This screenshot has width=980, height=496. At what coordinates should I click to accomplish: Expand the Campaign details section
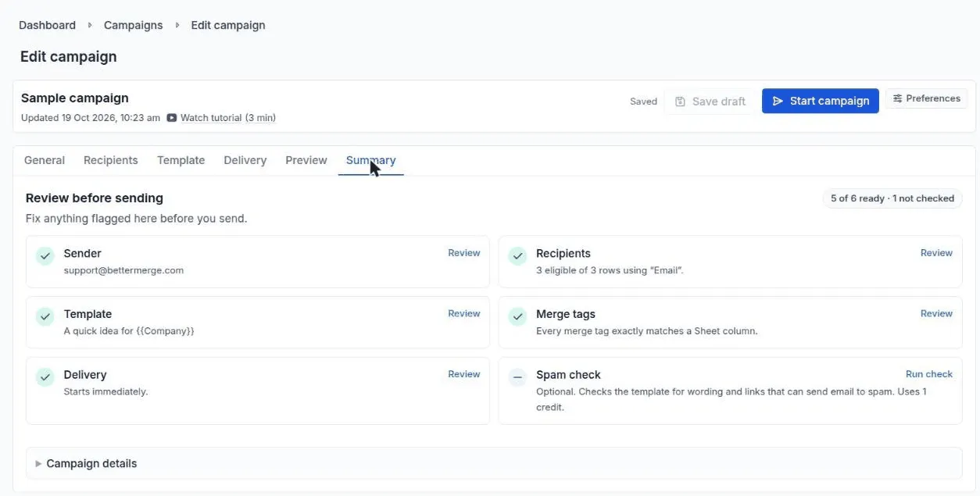494,463
